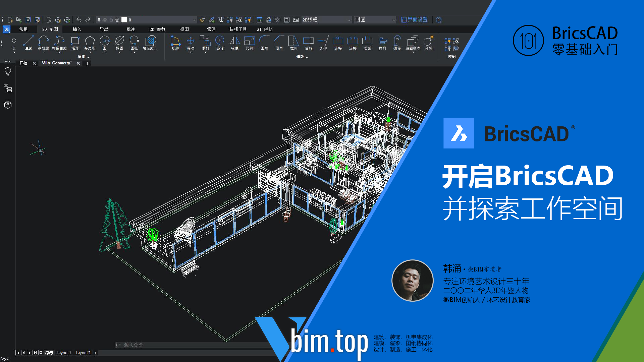Viewport: 644px width, 362px height.
Task: Open the structure tree panel icon
Action: [x=8, y=88]
